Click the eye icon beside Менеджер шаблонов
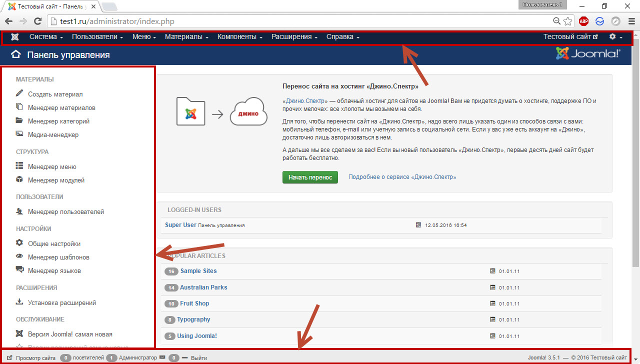 tap(19, 256)
